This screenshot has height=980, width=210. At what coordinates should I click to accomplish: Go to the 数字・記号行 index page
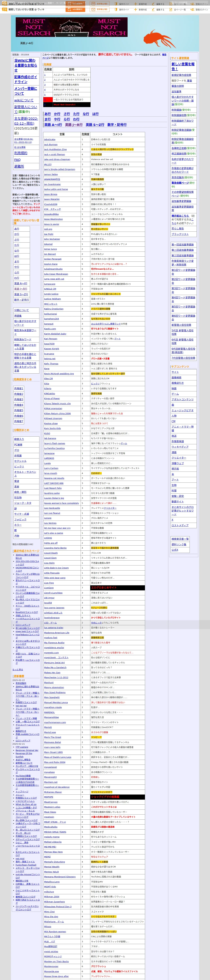117,124
